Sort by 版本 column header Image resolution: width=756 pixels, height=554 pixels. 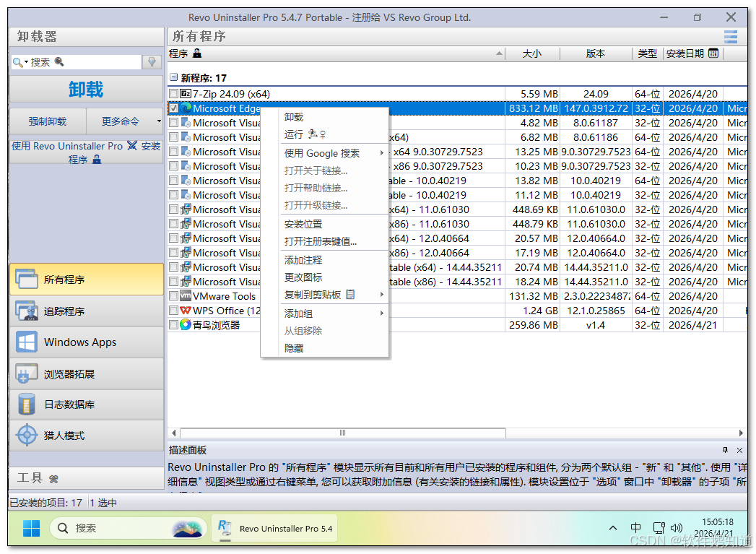click(596, 53)
